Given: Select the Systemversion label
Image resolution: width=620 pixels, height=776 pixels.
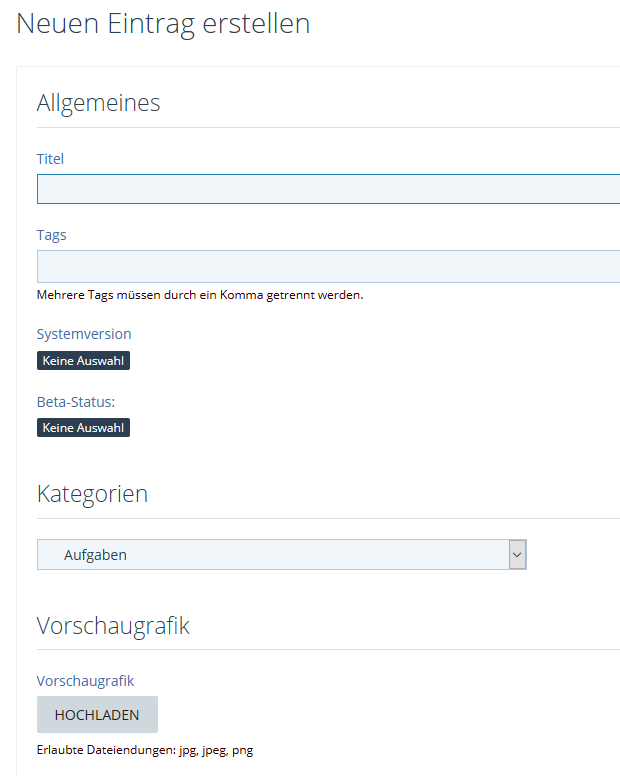Looking at the screenshot, I should (x=84, y=334).
